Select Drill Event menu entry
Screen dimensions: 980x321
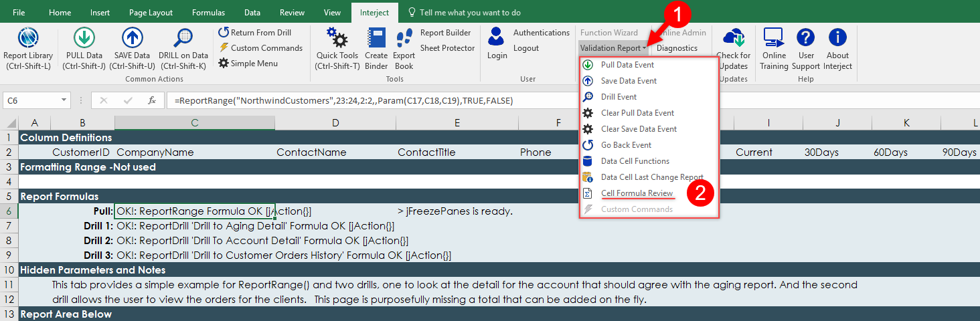click(648, 97)
